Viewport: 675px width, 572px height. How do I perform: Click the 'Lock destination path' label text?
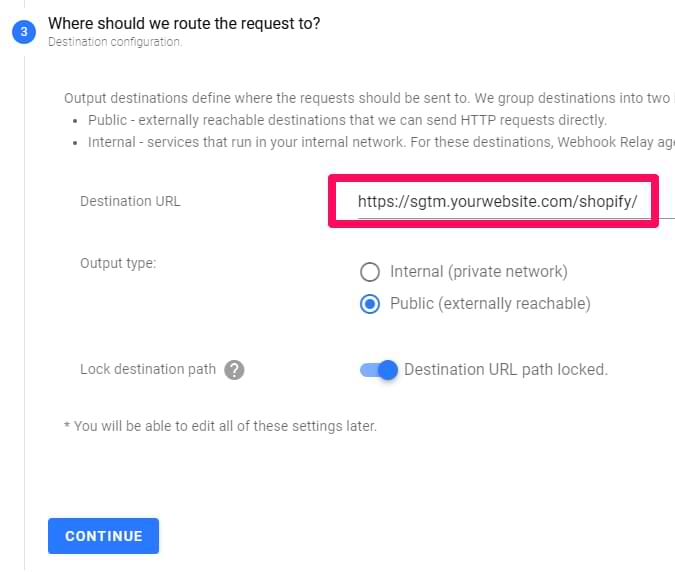tap(148, 369)
